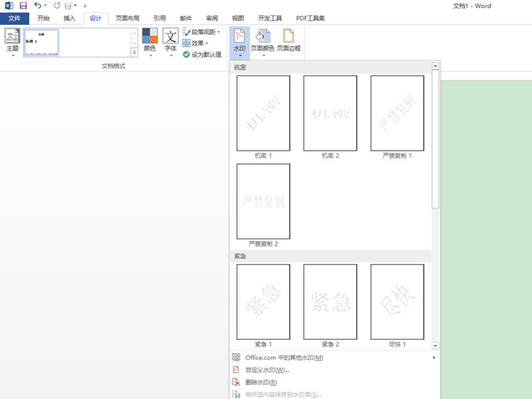This screenshot has height=399, width=532.
Task: Expand the 效果 (Effects) dropdown
Action: [x=197, y=43]
